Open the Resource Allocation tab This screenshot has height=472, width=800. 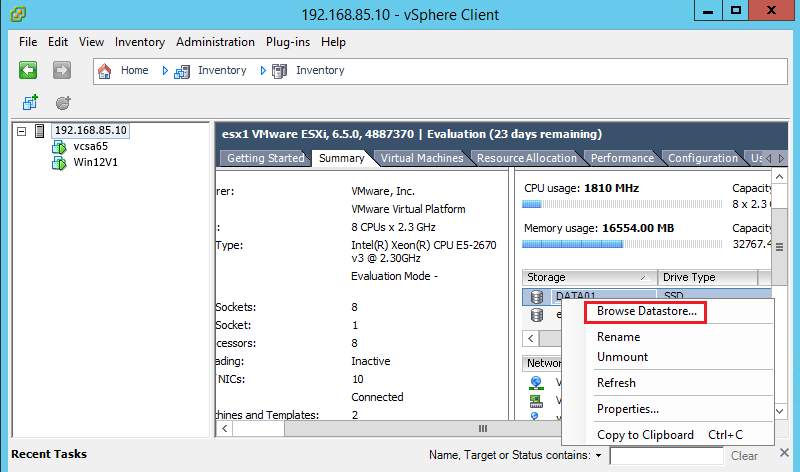tap(527, 158)
